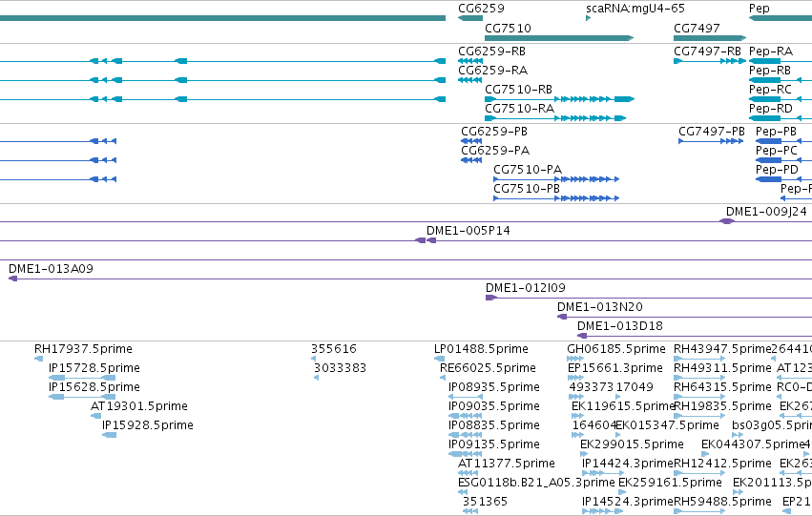Image resolution: width=812 pixels, height=516 pixels.
Task: Select the CG6259-PB protein arrows
Action: pos(471,141)
